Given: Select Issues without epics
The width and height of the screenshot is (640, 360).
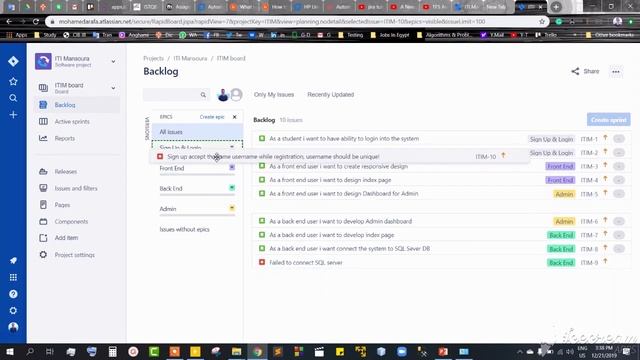Looking at the screenshot, I should point(184,229).
